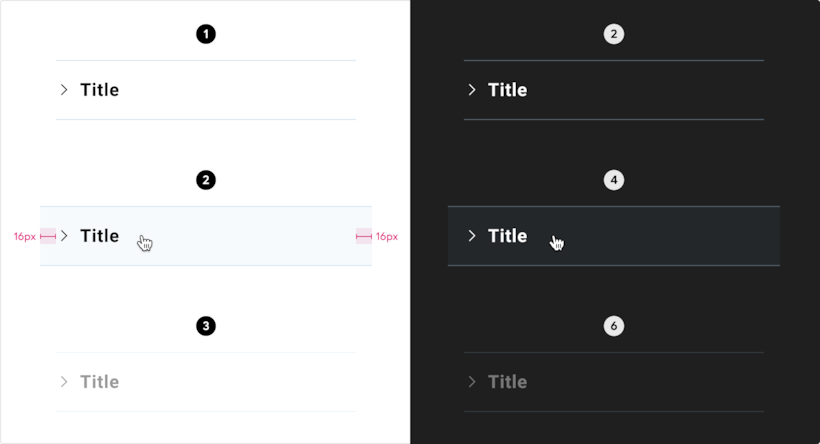Click the greyed-out chevron in light disabled accordion
The image size is (820, 444).
tap(64, 382)
